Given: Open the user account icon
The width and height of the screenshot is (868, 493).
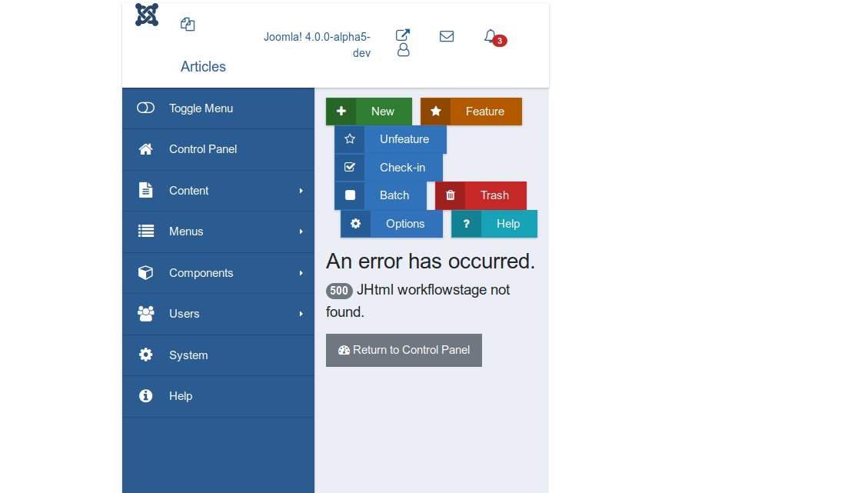Looking at the screenshot, I should click(x=404, y=50).
